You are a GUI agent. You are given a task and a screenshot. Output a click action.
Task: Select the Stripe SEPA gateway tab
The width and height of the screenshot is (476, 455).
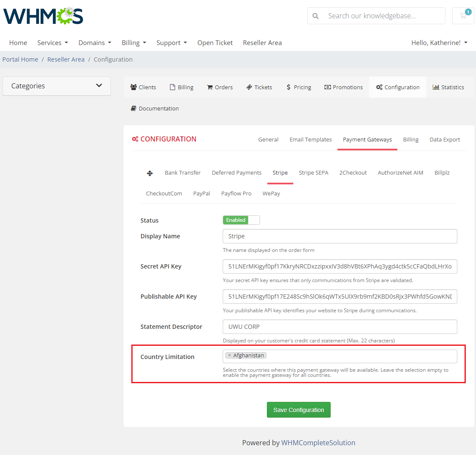point(314,172)
